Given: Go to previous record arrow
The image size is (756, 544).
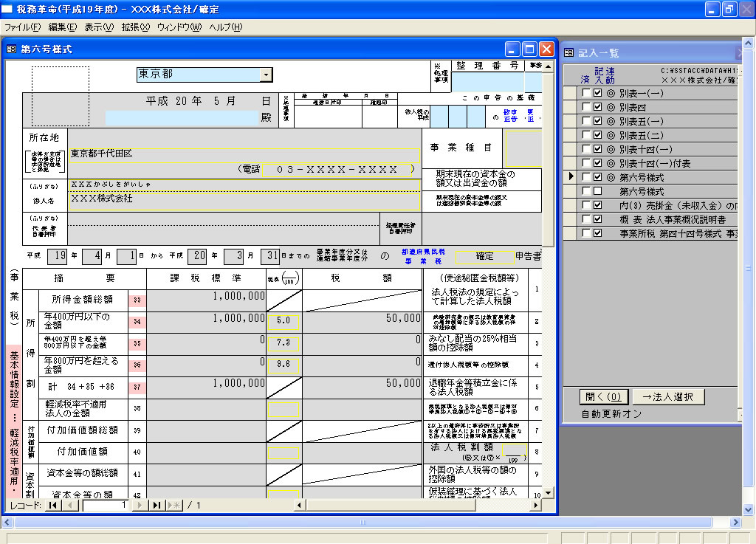Looking at the screenshot, I should [70, 505].
